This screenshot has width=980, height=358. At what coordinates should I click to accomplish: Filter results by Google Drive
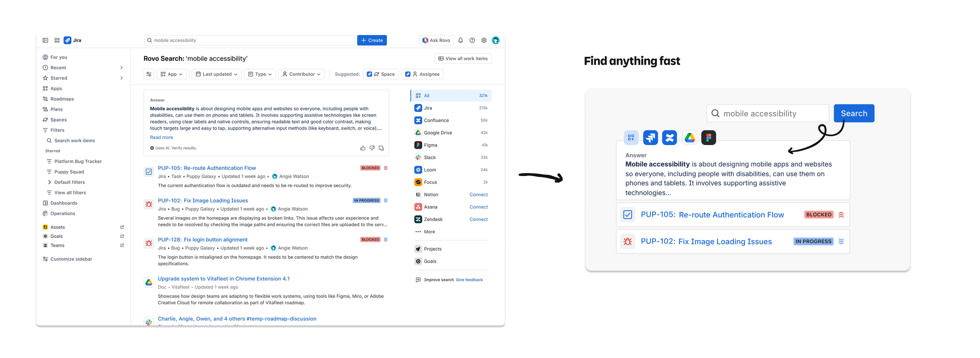(x=451, y=133)
